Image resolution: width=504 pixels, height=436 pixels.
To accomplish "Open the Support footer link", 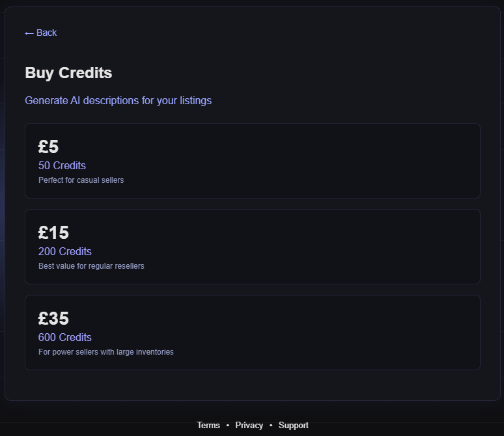I will (294, 425).
